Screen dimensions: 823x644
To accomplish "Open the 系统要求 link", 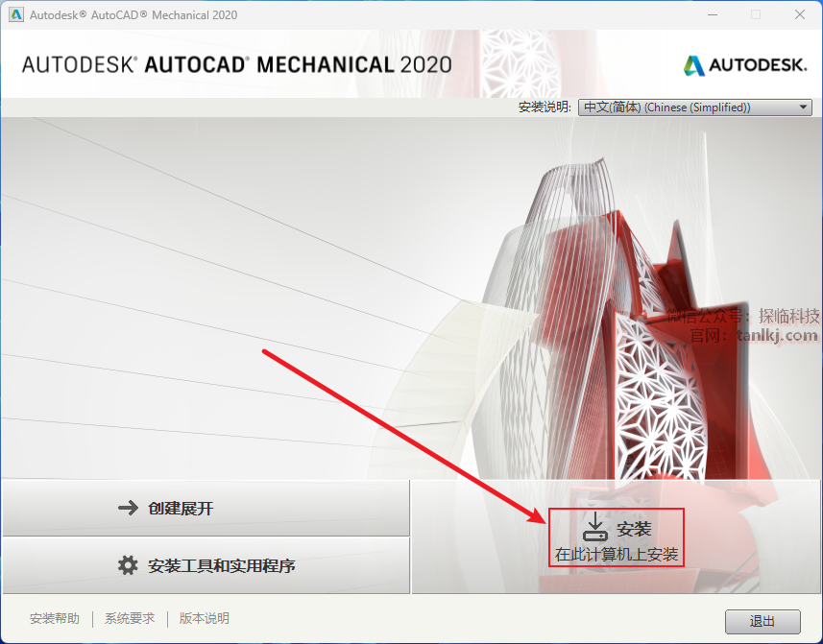I will coord(130,618).
